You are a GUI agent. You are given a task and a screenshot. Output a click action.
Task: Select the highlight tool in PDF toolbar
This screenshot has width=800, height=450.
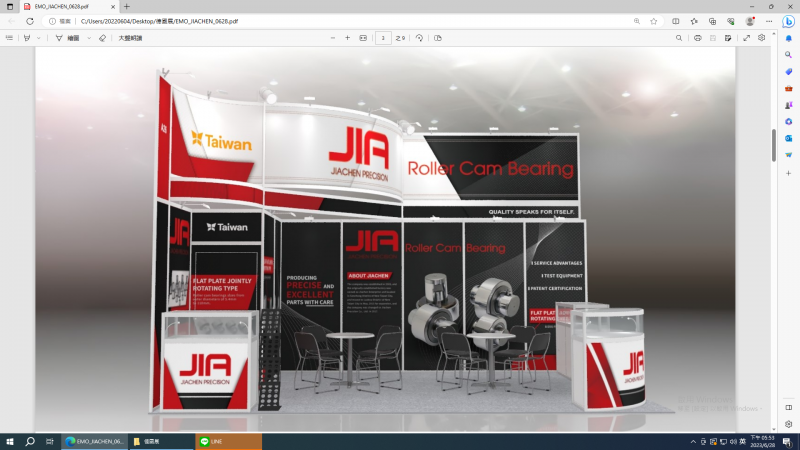pos(27,38)
